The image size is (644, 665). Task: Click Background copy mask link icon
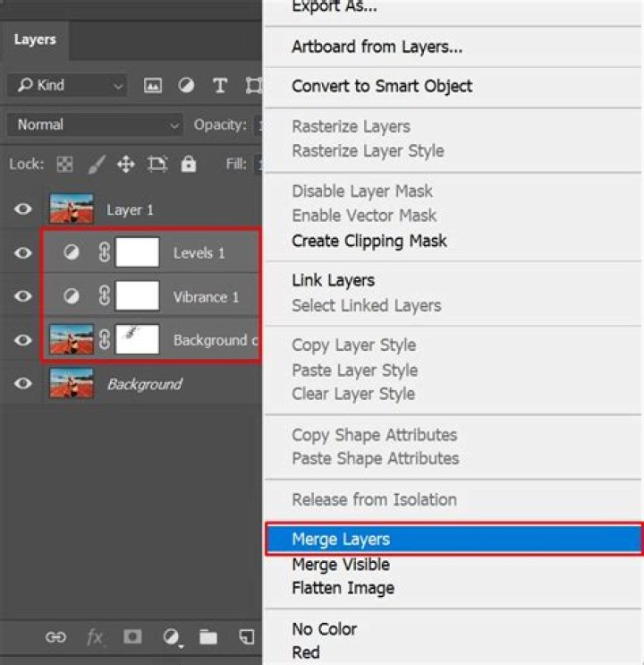click(x=105, y=339)
